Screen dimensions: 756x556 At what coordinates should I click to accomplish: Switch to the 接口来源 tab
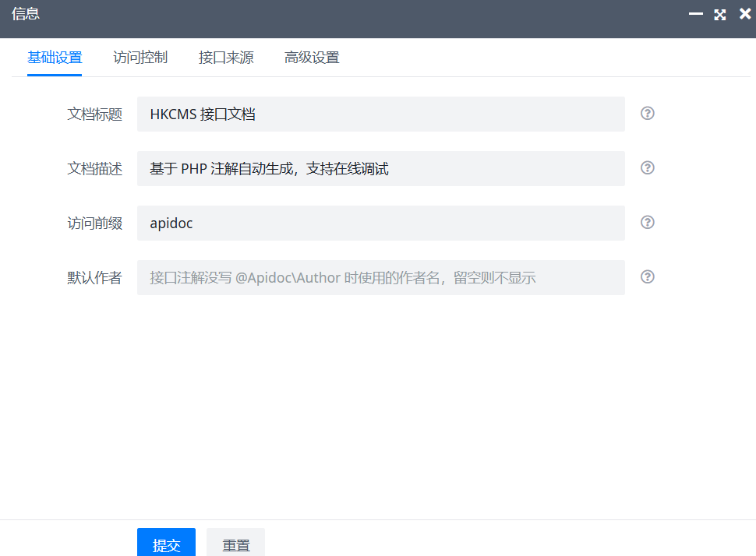[226, 58]
